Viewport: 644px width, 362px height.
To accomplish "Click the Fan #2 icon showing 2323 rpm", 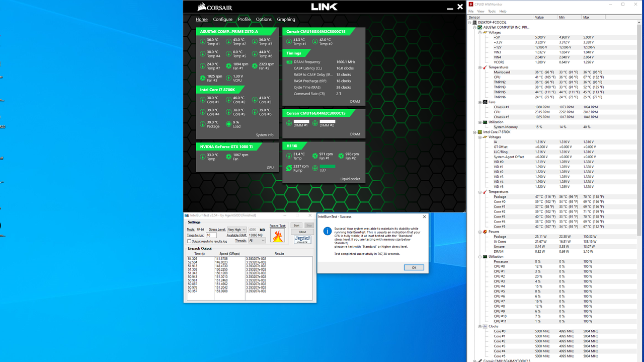I will coord(255,66).
